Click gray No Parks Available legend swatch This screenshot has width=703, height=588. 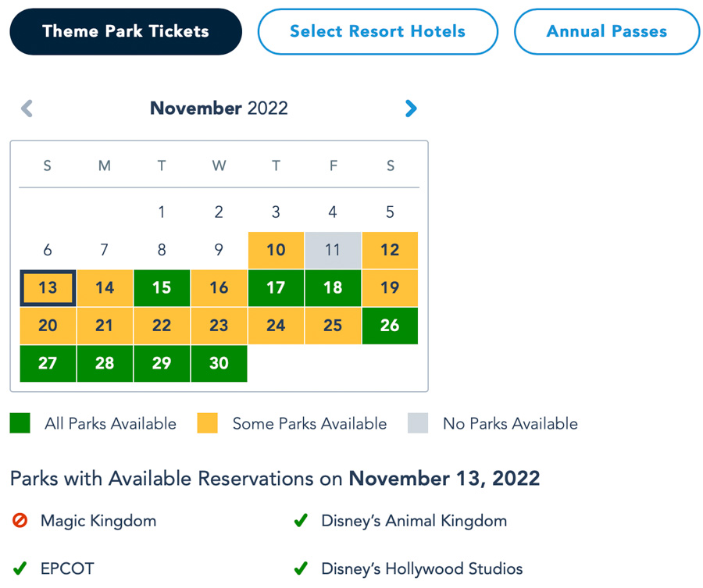[418, 424]
